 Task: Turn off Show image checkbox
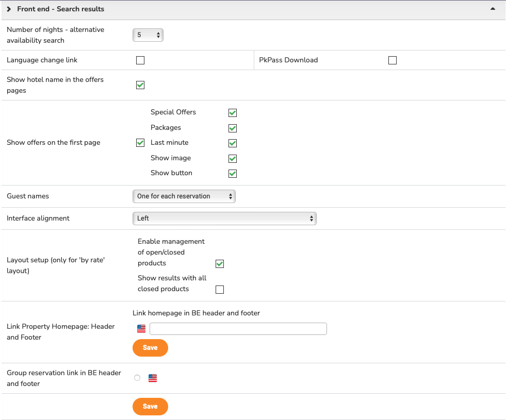[233, 158]
